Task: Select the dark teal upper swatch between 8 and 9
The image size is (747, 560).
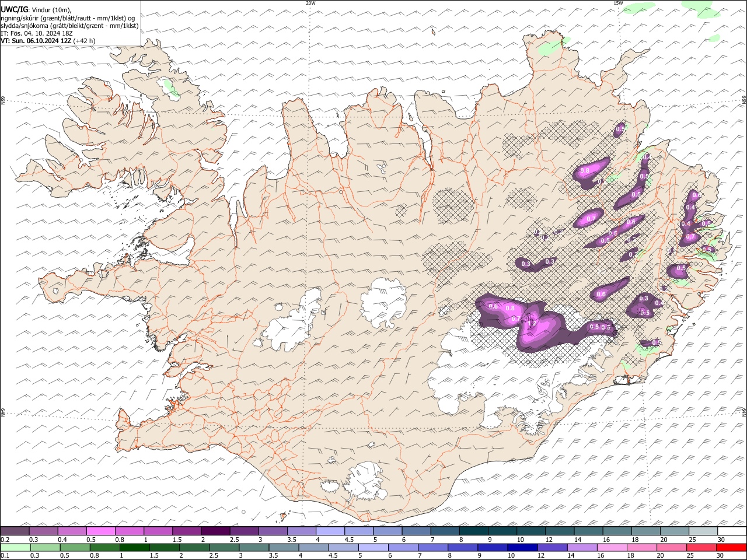Action: (473, 531)
